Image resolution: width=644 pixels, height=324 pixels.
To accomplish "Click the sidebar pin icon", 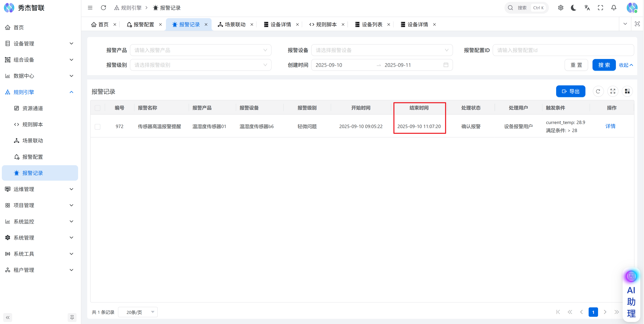I will click(72, 317).
